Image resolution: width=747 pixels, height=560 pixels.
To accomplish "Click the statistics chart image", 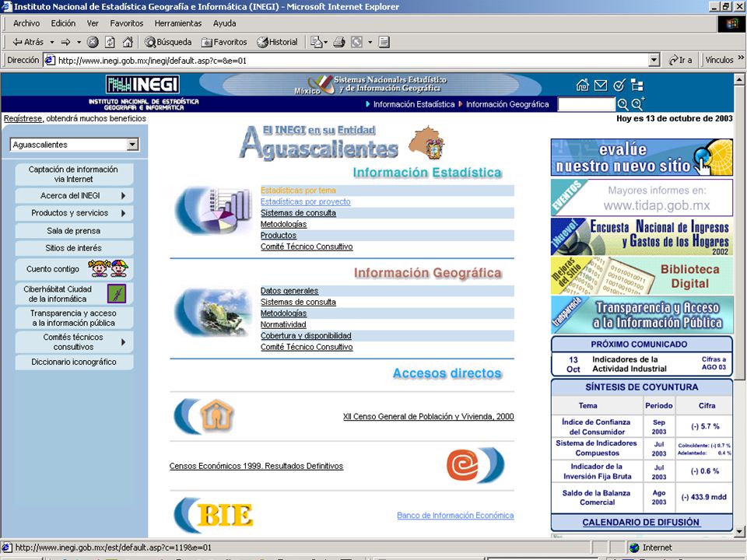I will coord(215,211).
